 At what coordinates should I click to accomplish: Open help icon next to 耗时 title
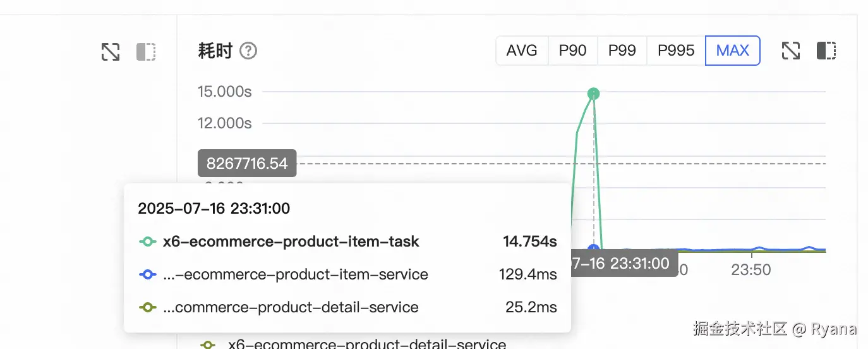pyautogui.click(x=248, y=51)
